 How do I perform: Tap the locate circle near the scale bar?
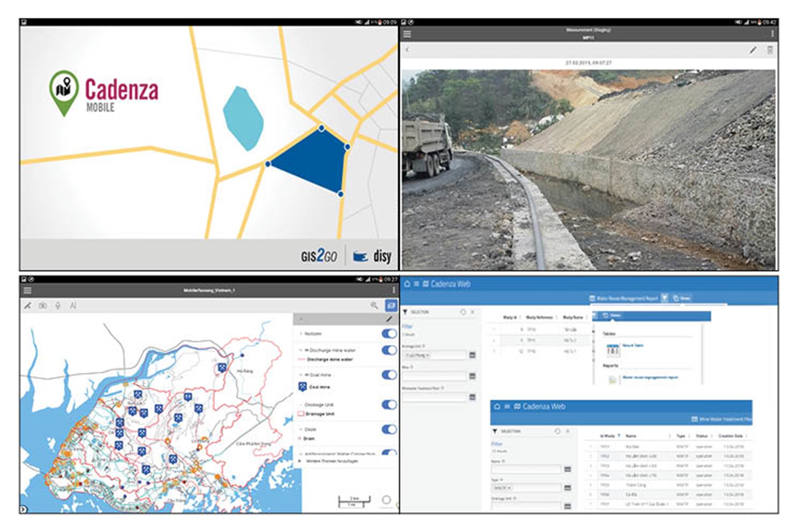386,500
